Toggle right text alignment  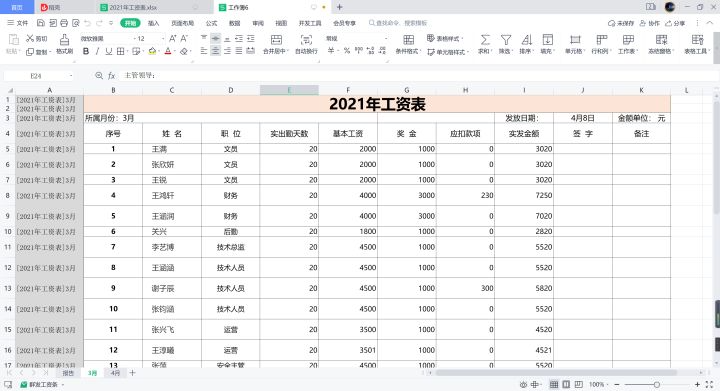coord(227,51)
